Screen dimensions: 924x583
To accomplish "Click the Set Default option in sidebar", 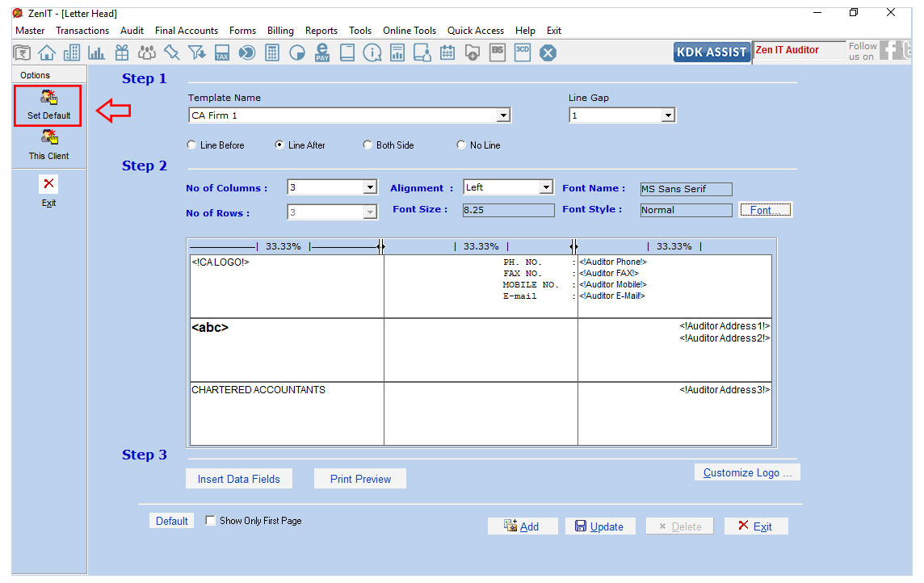I will click(48, 106).
